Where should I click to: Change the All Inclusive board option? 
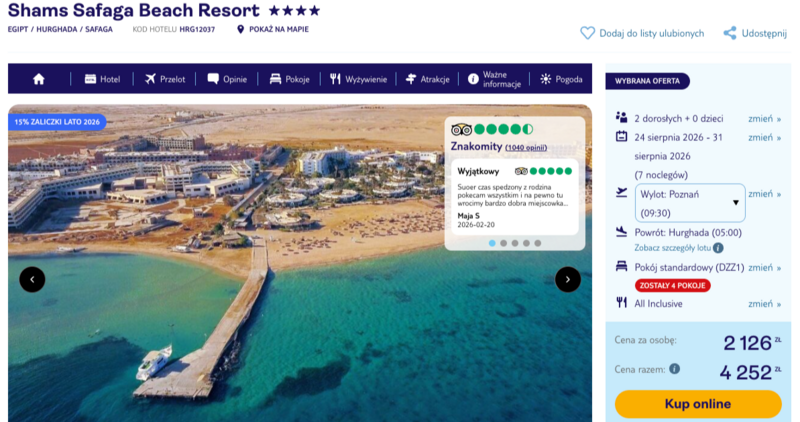[x=764, y=304]
